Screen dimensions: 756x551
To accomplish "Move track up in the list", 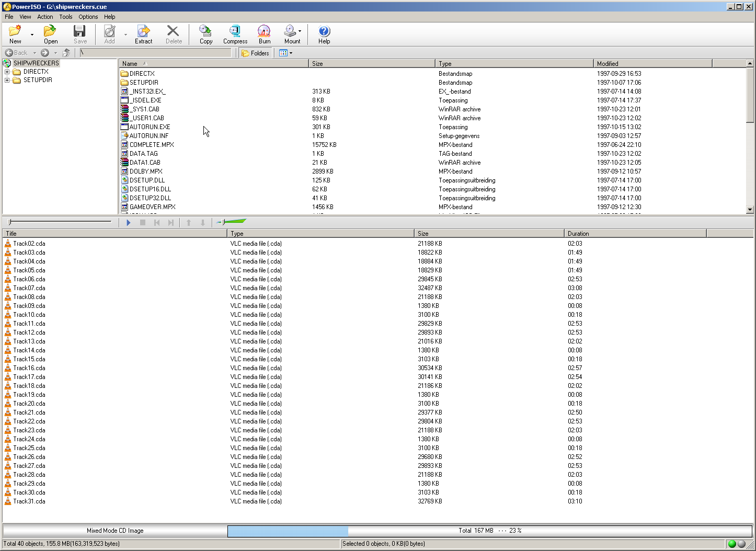I will pos(189,223).
